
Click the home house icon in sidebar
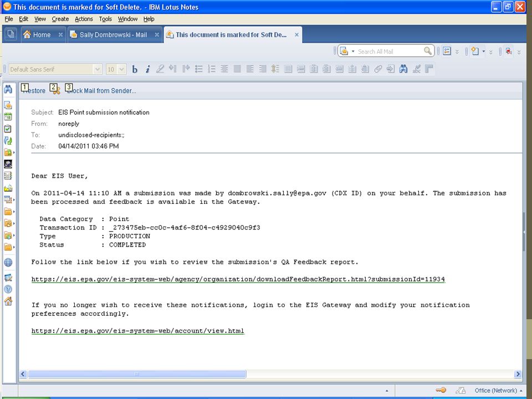coord(8,301)
